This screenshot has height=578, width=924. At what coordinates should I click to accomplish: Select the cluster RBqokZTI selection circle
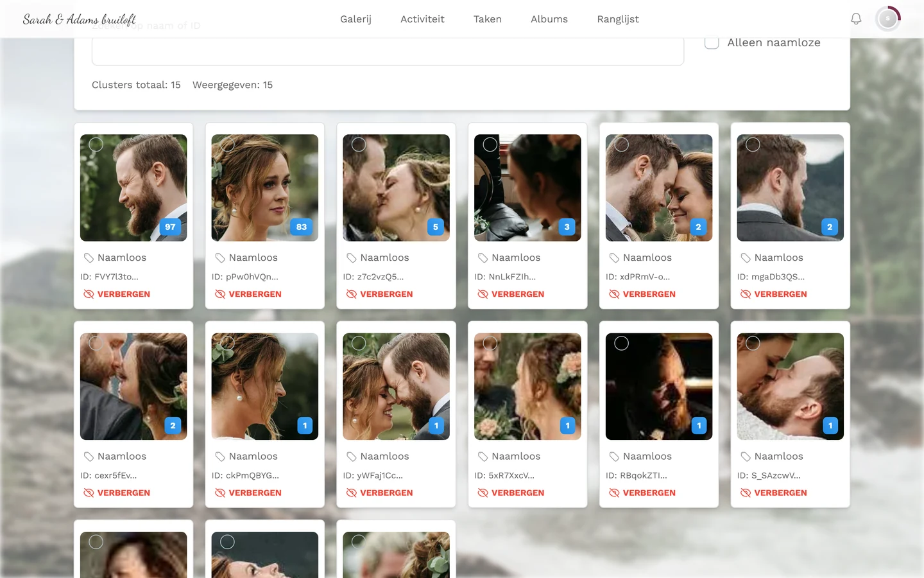pos(622,344)
